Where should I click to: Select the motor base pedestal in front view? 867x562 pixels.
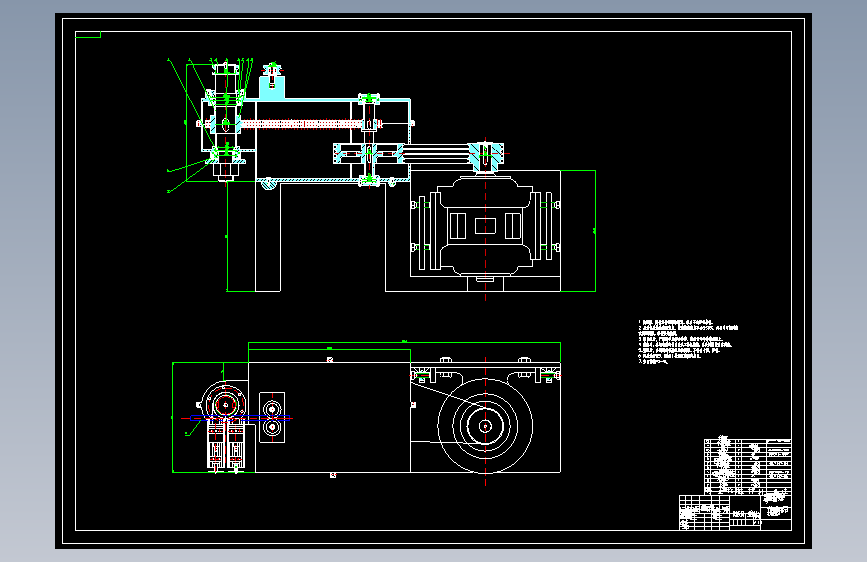[x=485, y=283]
